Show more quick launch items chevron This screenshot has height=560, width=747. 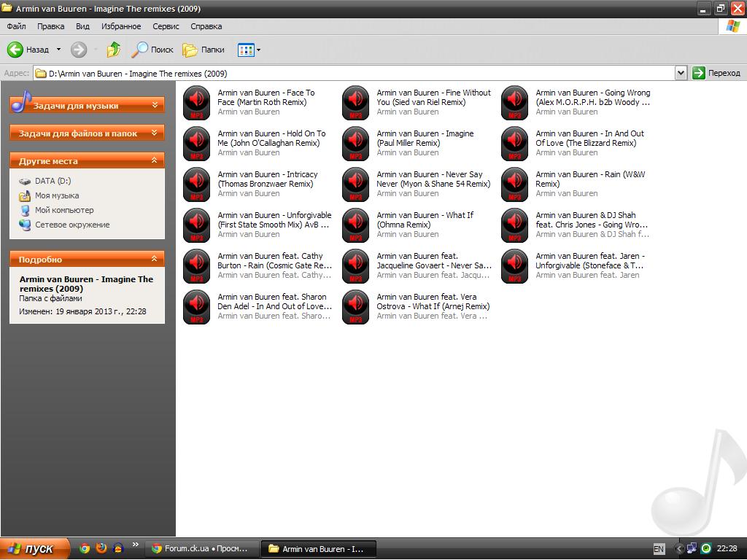[135, 544]
